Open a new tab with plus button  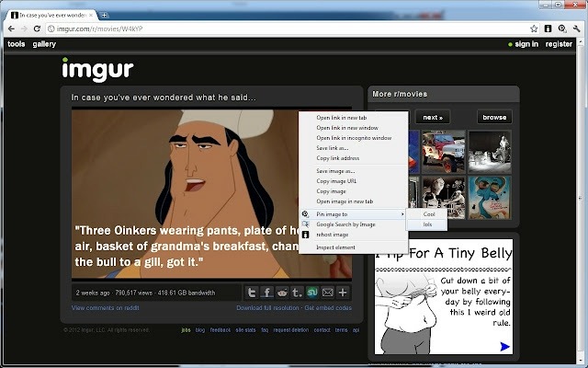(104, 15)
